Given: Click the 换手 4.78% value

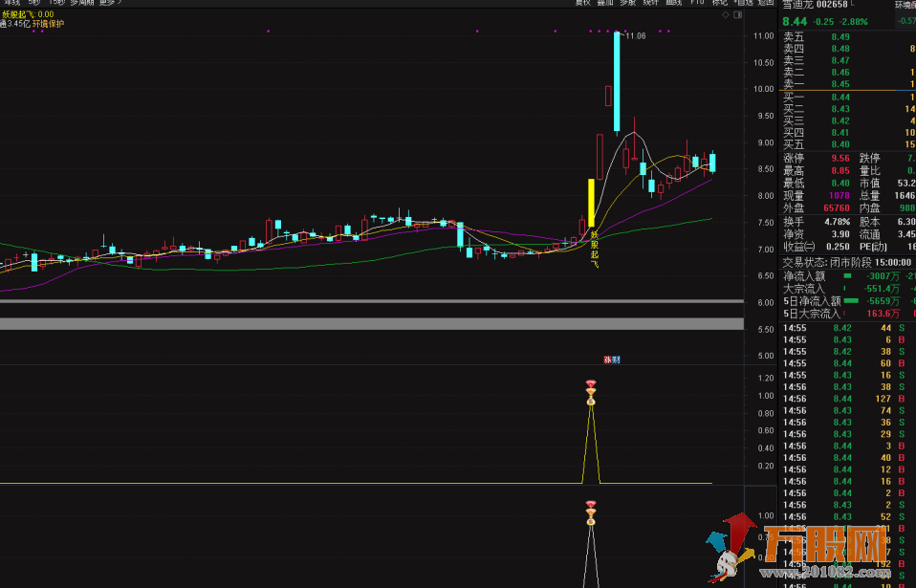Looking at the screenshot, I should point(838,222).
